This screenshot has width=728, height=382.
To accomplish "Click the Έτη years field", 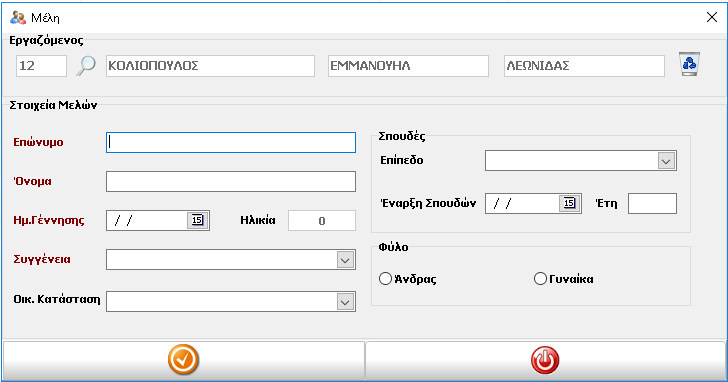I will 652,203.
